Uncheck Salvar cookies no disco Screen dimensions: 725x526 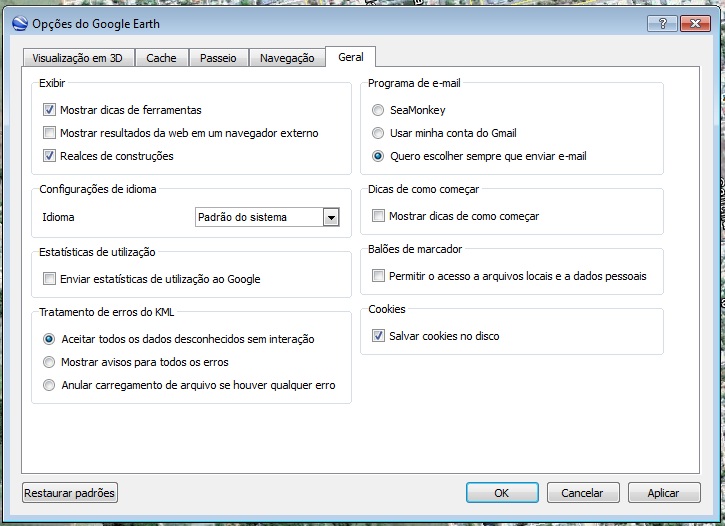tap(378, 336)
